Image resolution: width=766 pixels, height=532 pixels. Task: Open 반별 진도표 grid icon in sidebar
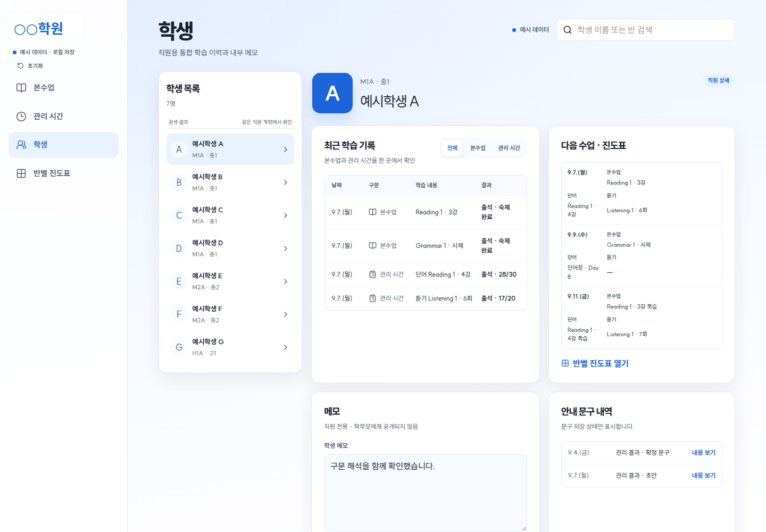point(21,173)
